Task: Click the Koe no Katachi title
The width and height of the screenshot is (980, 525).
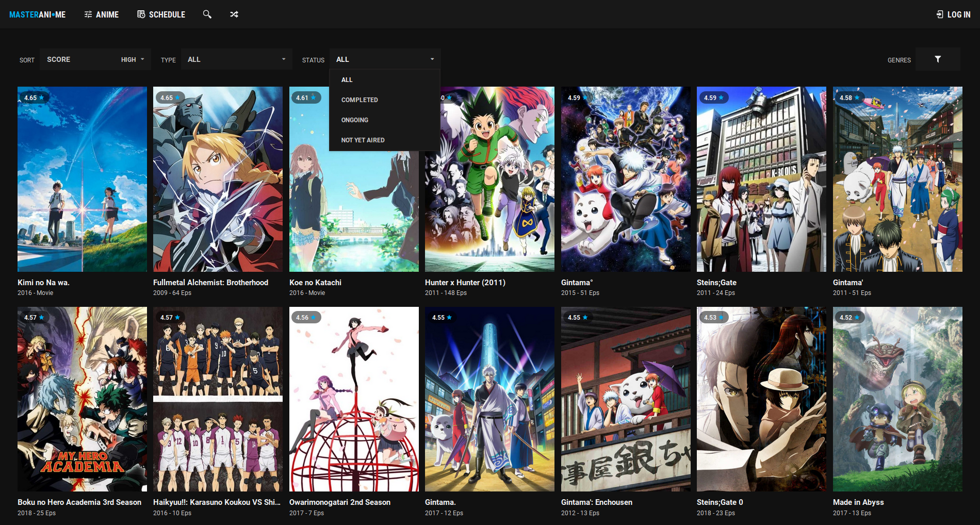Action: point(315,283)
